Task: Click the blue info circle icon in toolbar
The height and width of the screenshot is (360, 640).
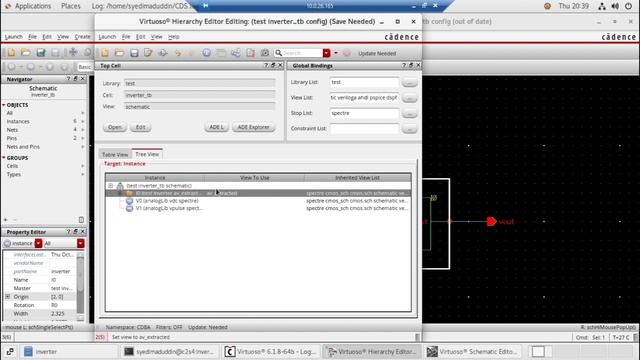Action: tap(207, 53)
